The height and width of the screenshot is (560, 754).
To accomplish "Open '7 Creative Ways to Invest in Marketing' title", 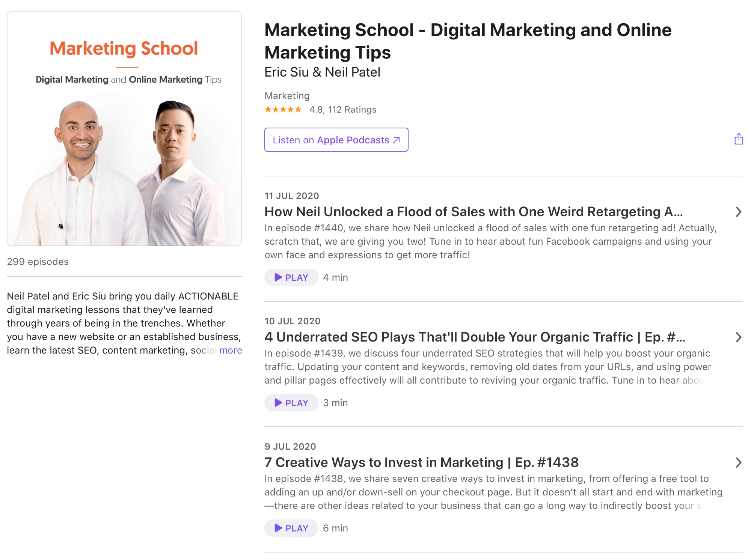I will point(421,462).
